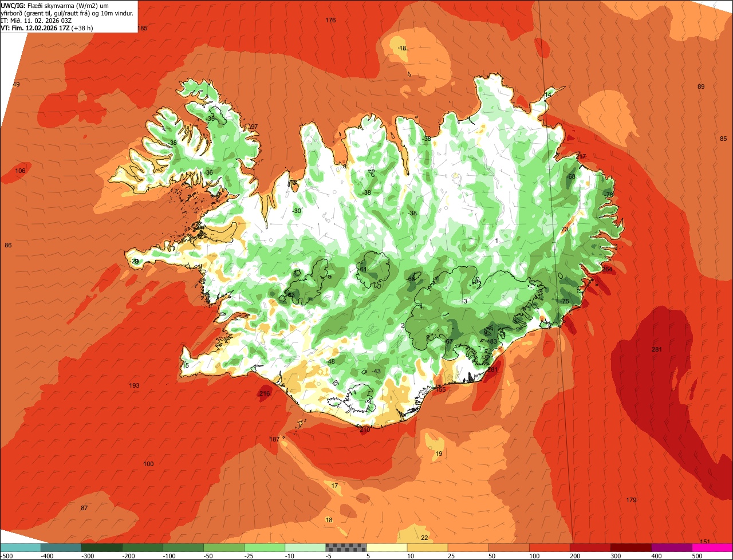Screen dimensions: 733x560
Task: Click the flux value 216 off the southwest coast
Action: [265, 393]
